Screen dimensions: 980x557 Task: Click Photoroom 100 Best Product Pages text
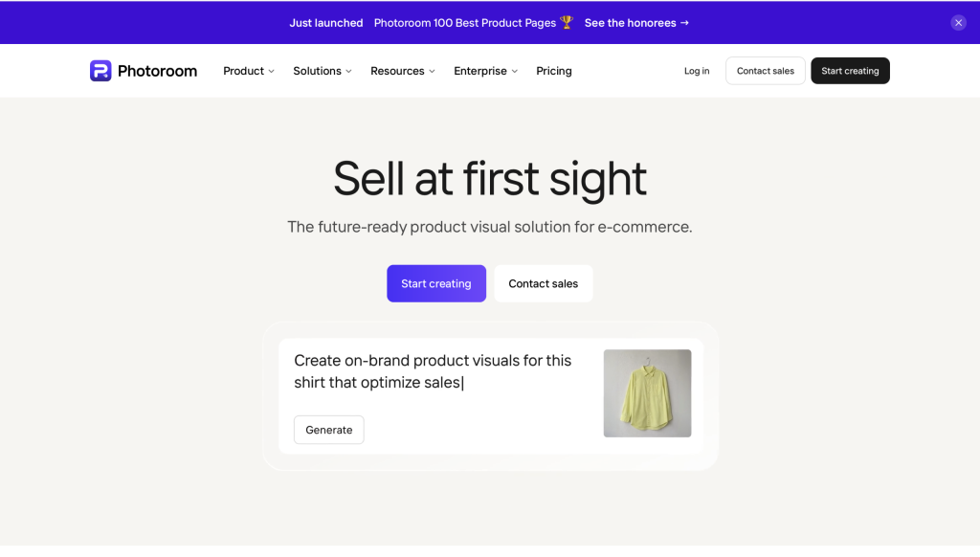465,23
